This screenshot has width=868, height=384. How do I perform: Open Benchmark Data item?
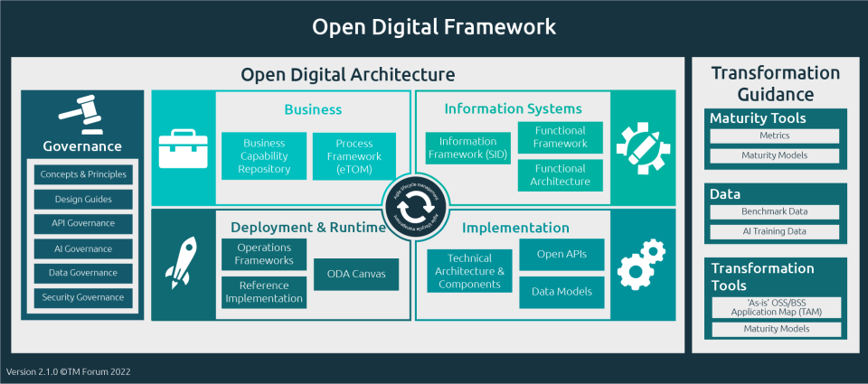pos(775,211)
